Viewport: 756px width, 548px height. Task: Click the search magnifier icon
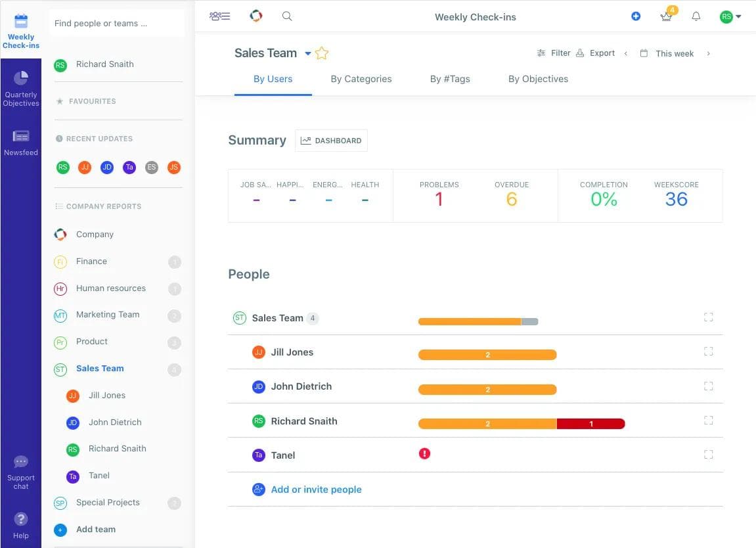click(x=287, y=16)
